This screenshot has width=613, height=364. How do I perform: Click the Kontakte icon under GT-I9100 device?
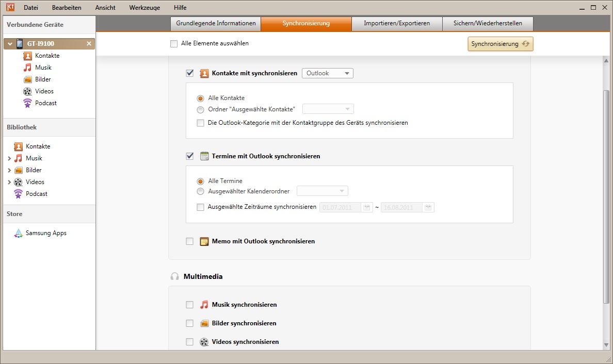[x=28, y=56]
